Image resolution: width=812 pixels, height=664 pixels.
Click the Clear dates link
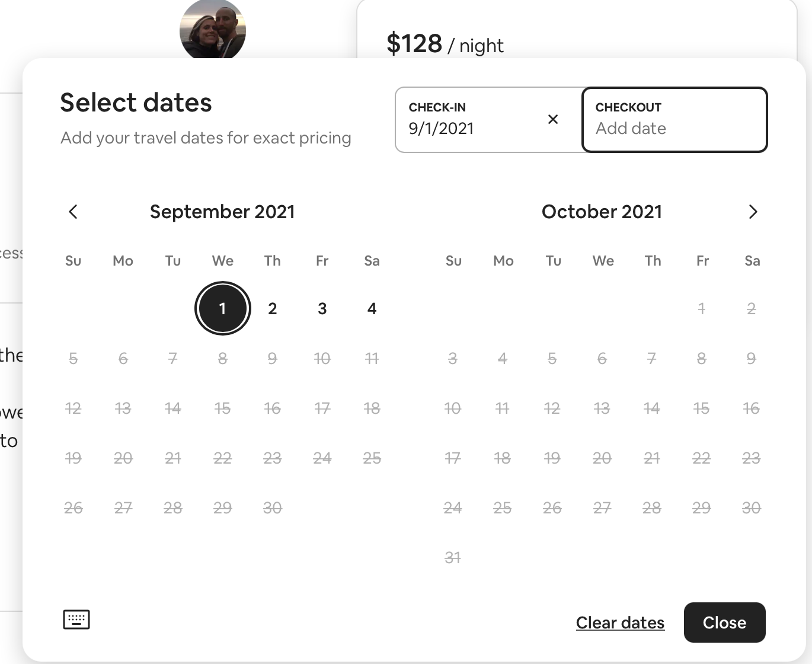[620, 622]
